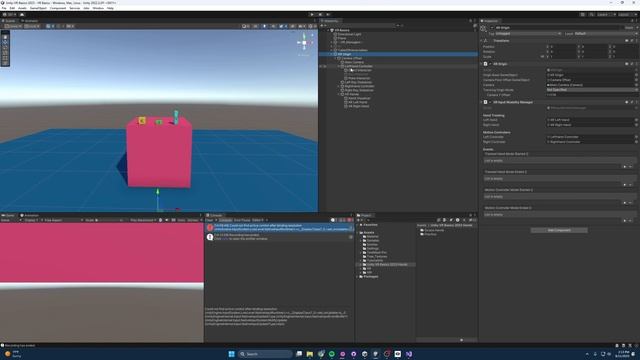Click the Step frame button
The height and width of the screenshot is (360, 640).
(x=328, y=15)
